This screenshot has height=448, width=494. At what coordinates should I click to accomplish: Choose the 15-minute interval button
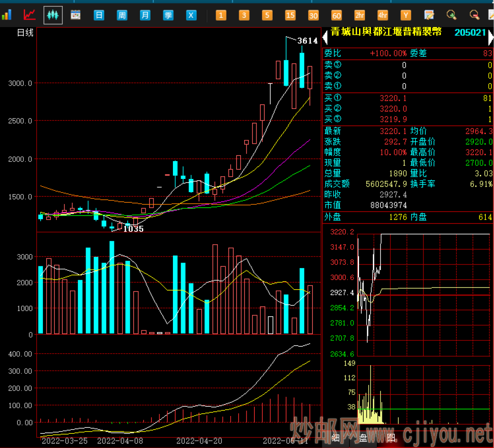click(x=290, y=16)
